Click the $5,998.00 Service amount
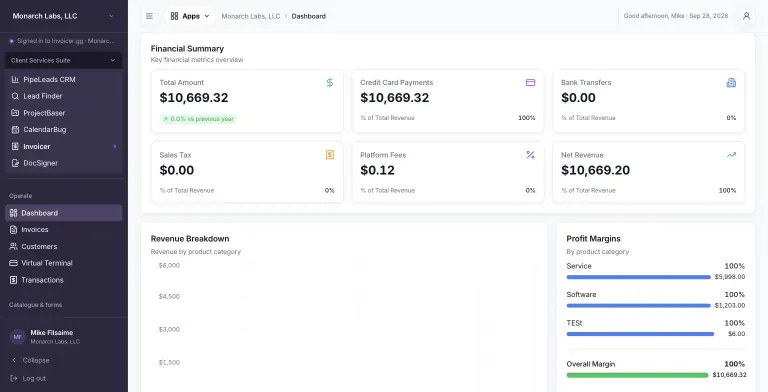 tap(730, 277)
